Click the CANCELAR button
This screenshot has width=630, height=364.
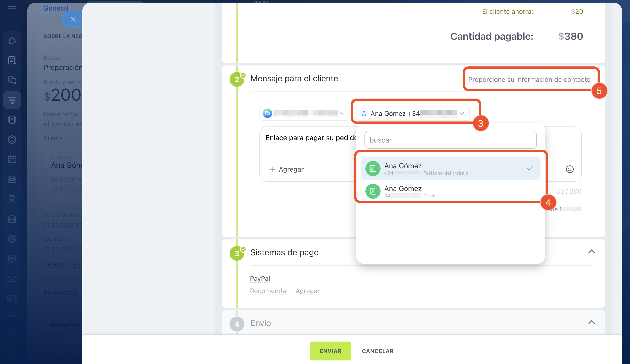click(x=377, y=351)
